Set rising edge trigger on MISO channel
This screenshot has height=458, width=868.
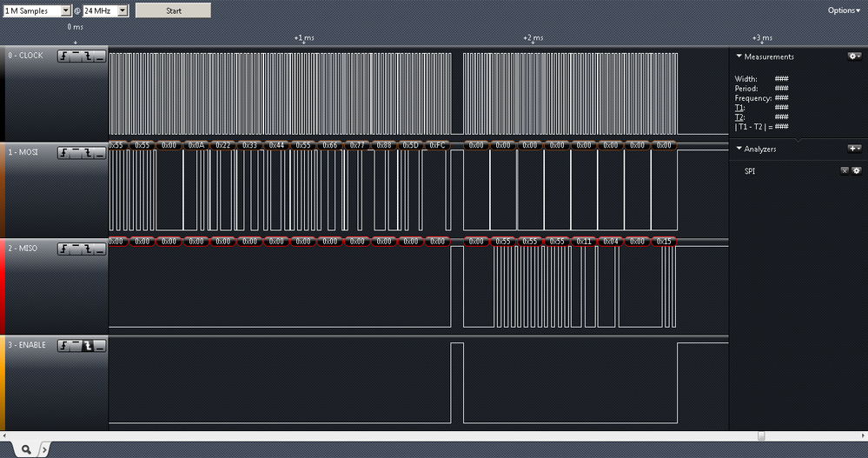64,249
